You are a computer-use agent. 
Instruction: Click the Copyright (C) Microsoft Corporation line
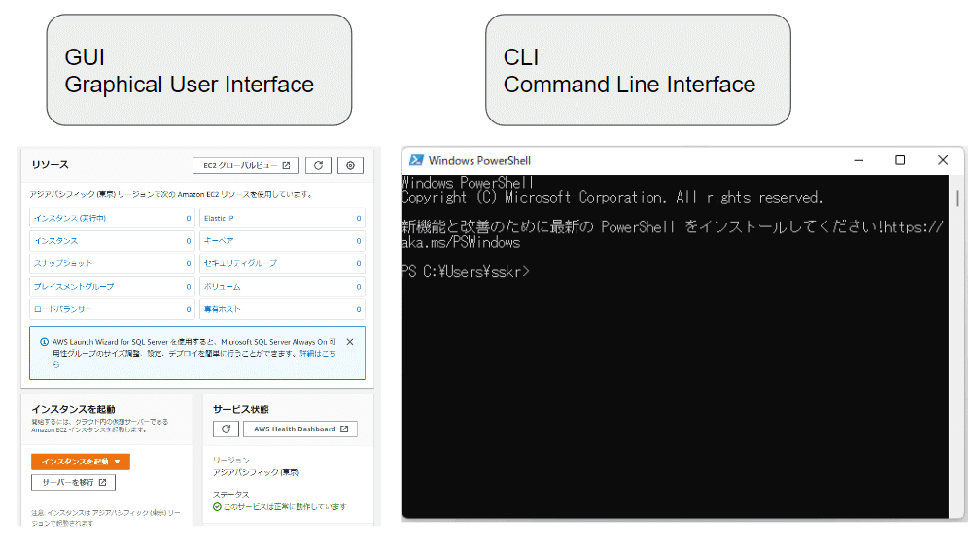tap(612, 198)
